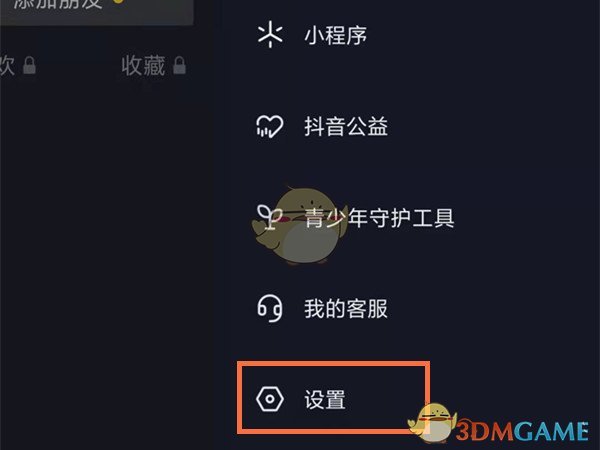Open the 我的客服 support entry

[x=346, y=309]
